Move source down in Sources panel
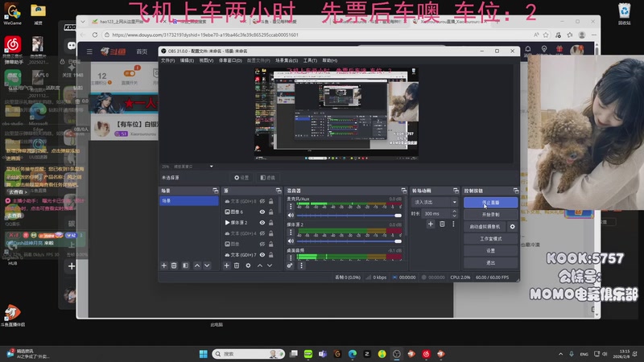The height and width of the screenshot is (362, 644). point(270,265)
